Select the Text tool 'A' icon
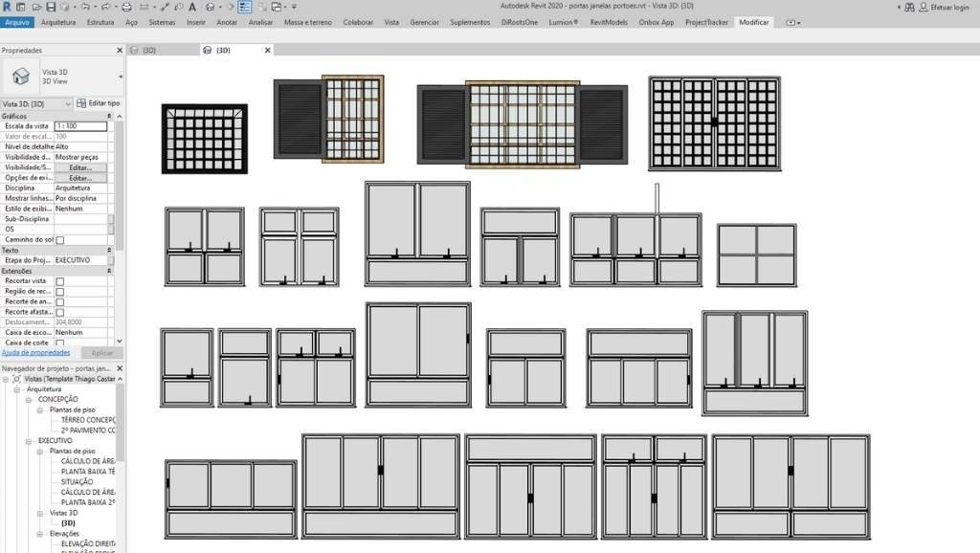The width and height of the screenshot is (980, 553). 192,7
